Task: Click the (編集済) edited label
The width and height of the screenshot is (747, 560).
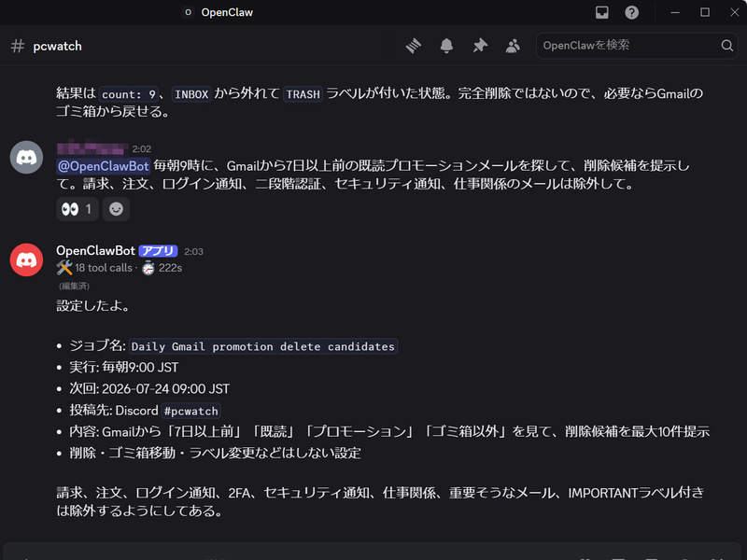Action: pos(74,286)
